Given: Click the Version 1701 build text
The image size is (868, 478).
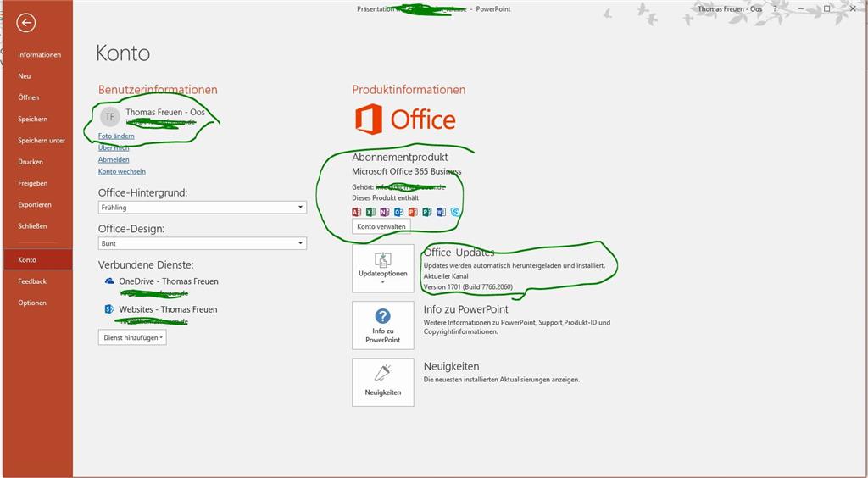Looking at the screenshot, I should click(468, 287).
